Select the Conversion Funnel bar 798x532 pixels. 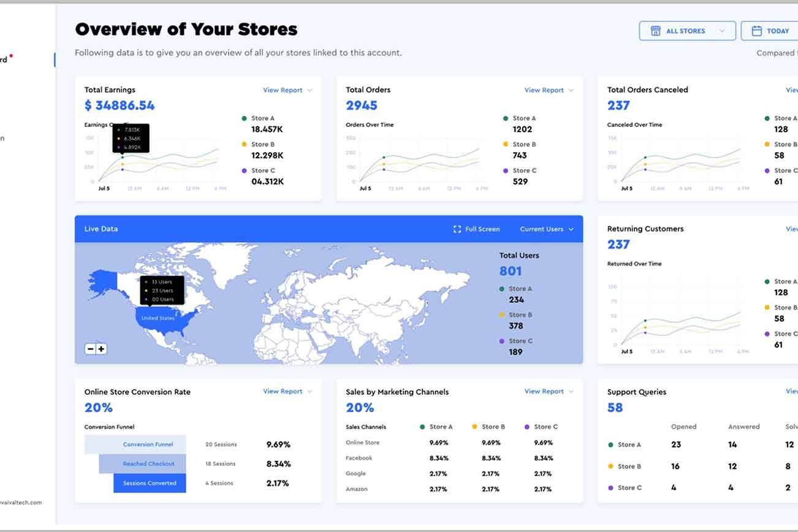[148, 444]
